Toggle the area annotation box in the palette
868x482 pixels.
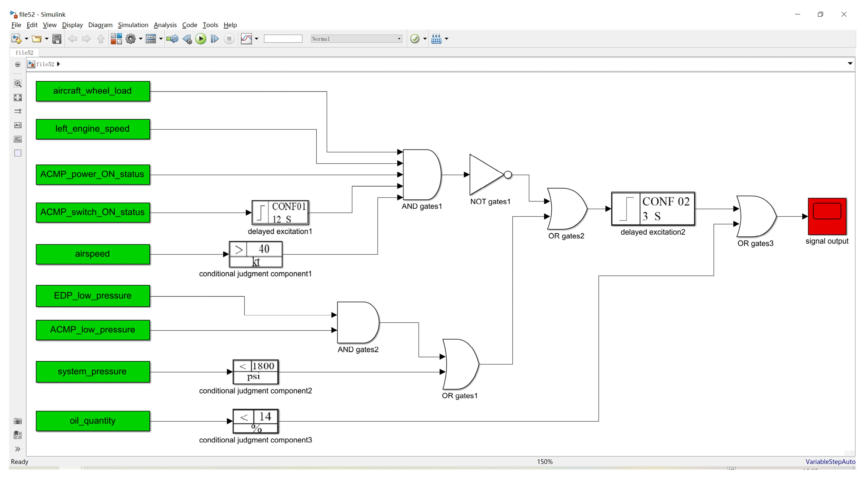pos(18,153)
